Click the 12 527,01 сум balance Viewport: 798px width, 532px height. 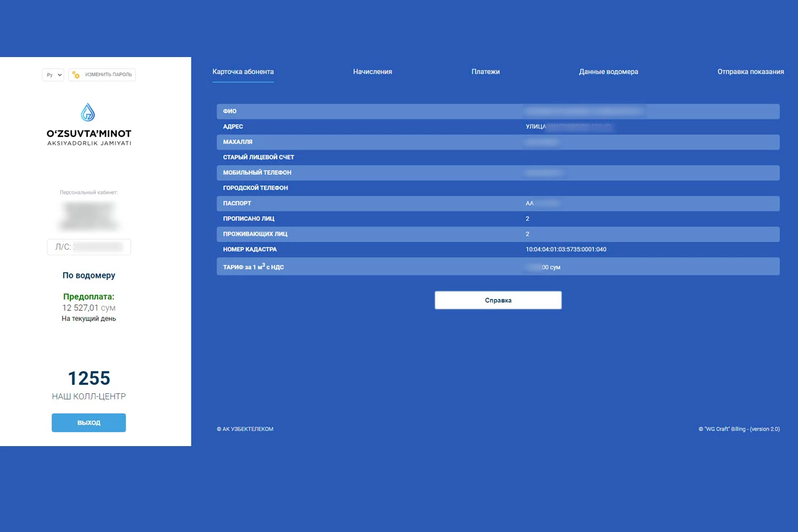pyautogui.click(x=88, y=308)
